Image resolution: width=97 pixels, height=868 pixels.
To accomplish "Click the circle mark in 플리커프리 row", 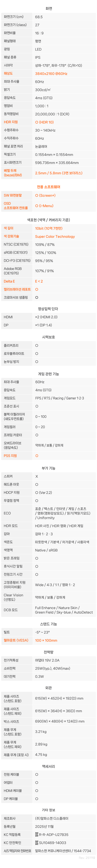I will tap(37, 345).
